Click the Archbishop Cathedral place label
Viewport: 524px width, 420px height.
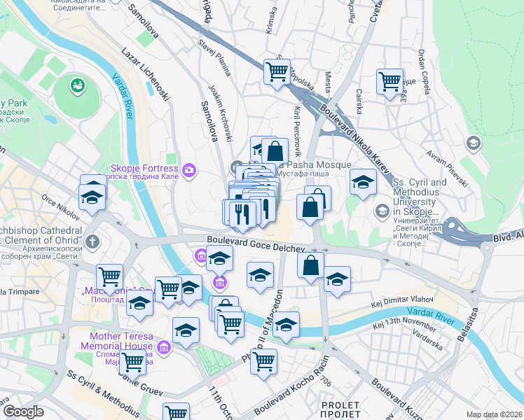[41, 235]
